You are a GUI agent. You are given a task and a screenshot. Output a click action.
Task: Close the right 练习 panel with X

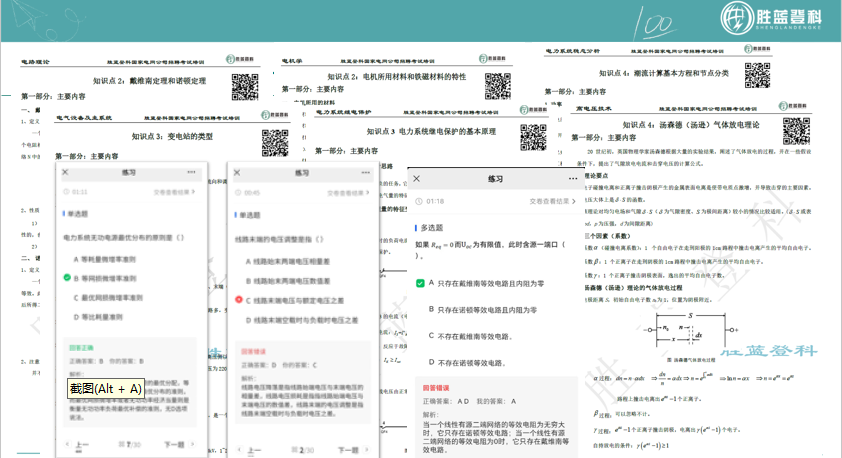point(417,178)
